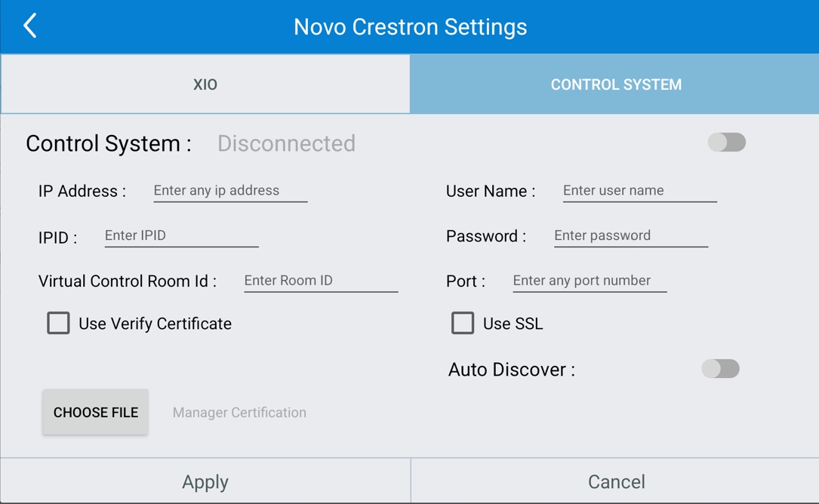Select the User Name text field
819x504 pixels.
[x=639, y=191]
